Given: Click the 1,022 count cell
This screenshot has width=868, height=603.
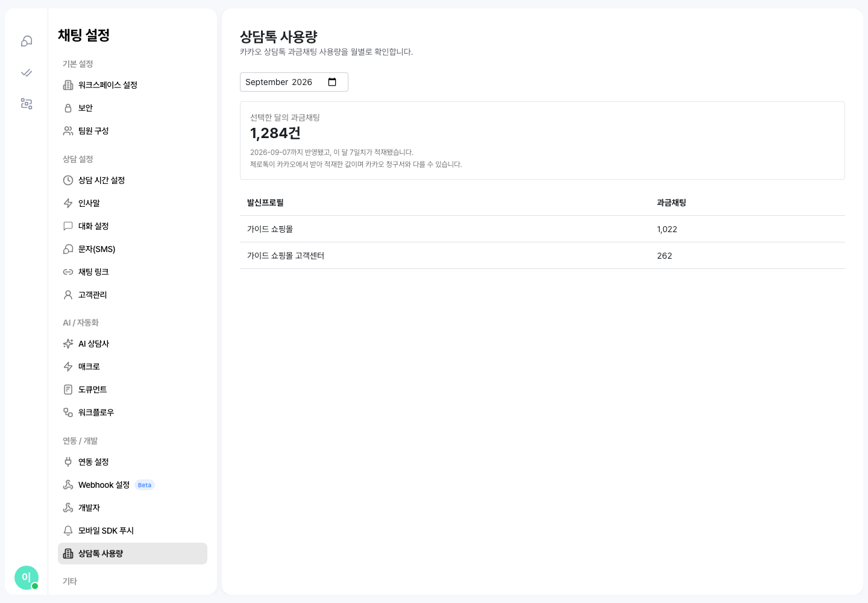Looking at the screenshot, I should tap(667, 229).
